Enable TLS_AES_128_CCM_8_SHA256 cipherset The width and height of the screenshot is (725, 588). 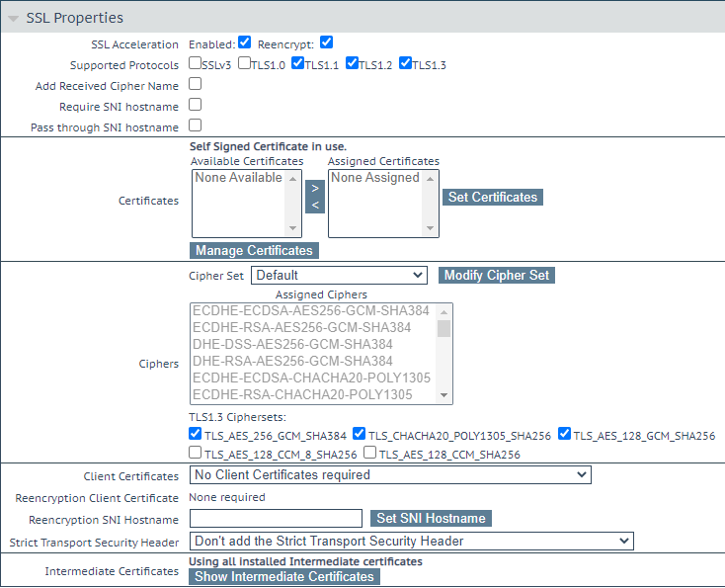coord(196,452)
